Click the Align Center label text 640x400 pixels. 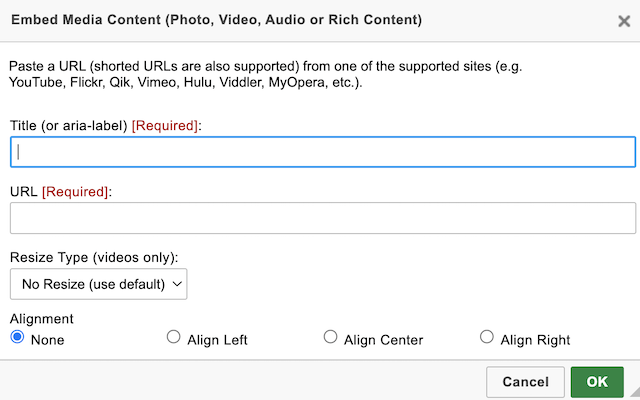383,340
